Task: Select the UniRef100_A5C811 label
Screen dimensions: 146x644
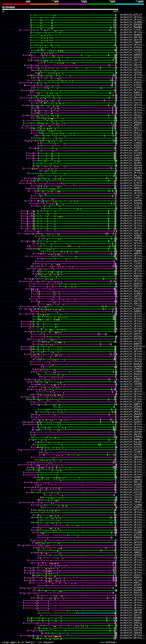Action: [131, 115]
